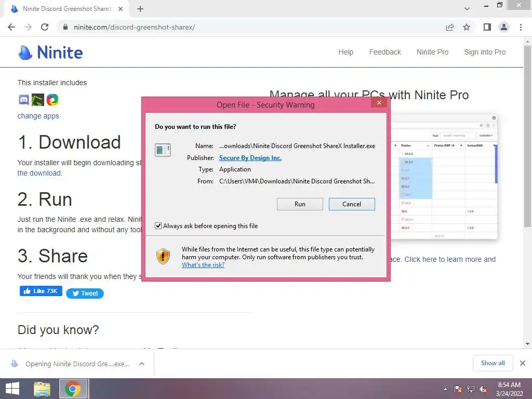The height and width of the screenshot is (399, 532).
Task: Expand the download item chevron menu
Action: 142,364
